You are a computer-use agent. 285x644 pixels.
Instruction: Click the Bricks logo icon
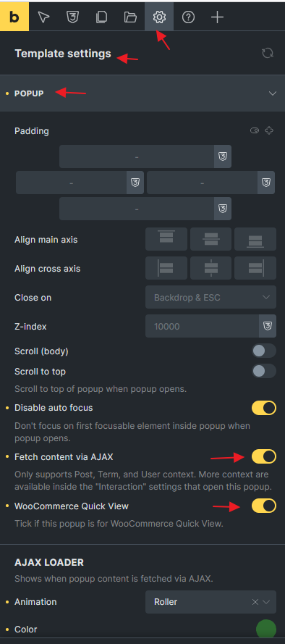pyautogui.click(x=14, y=17)
